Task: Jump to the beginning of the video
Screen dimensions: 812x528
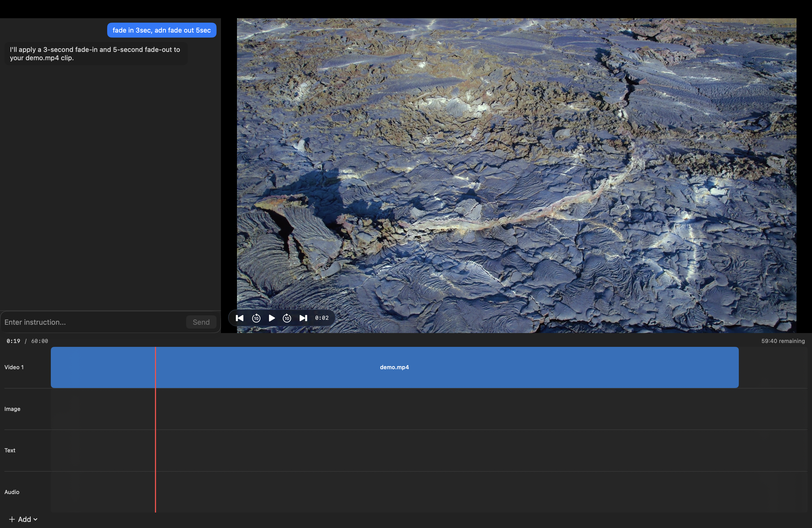Action: pos(239,318)
